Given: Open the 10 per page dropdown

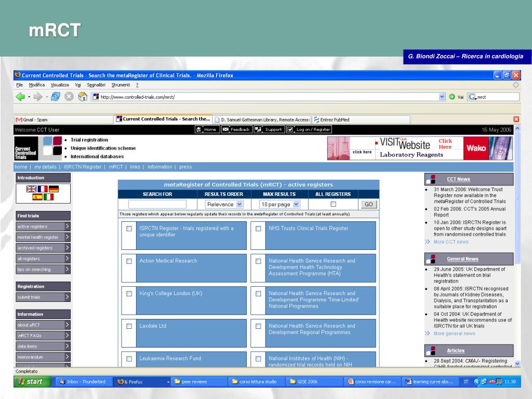Looking at the screenshot, I should point(280,204).
